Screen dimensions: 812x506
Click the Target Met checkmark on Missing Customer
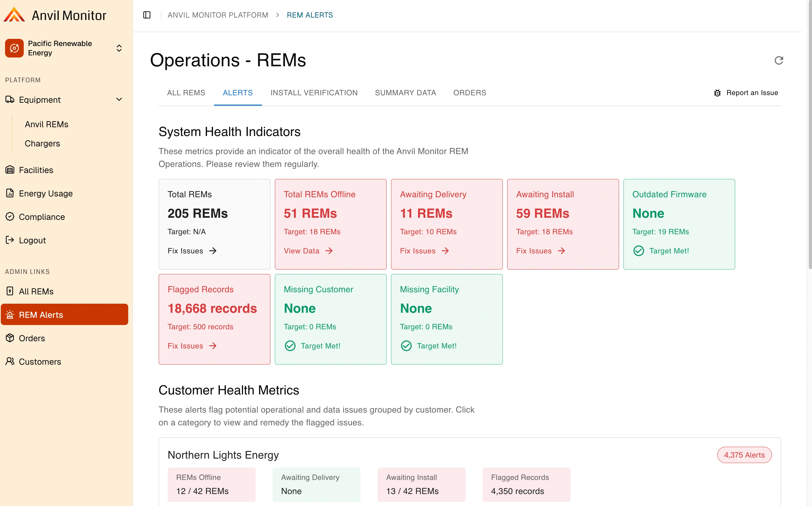290,346
